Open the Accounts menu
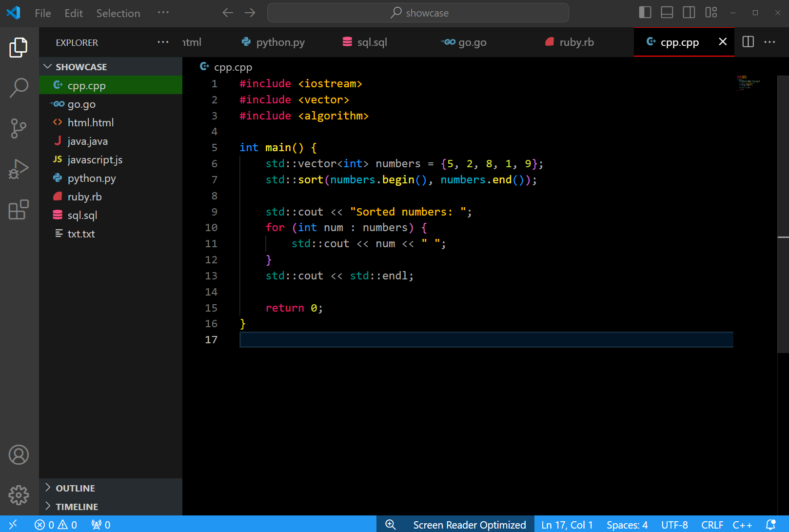789x532 pixels. [x=19, y=455]
